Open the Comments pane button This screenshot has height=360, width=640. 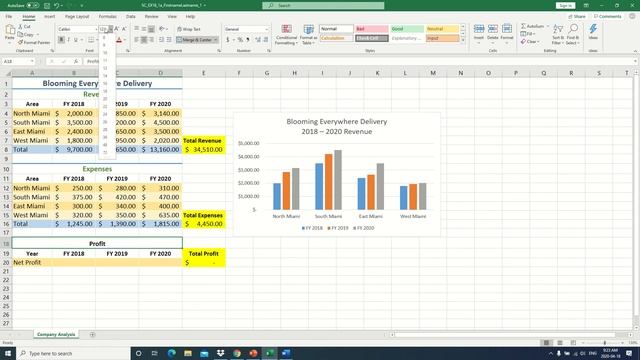607,16
